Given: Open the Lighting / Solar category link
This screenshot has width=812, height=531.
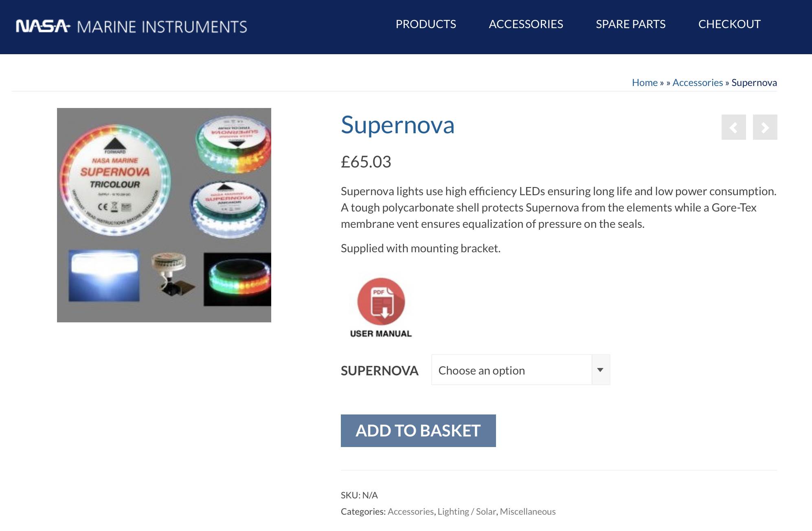Looking at the screenshot, I should 467,511.
